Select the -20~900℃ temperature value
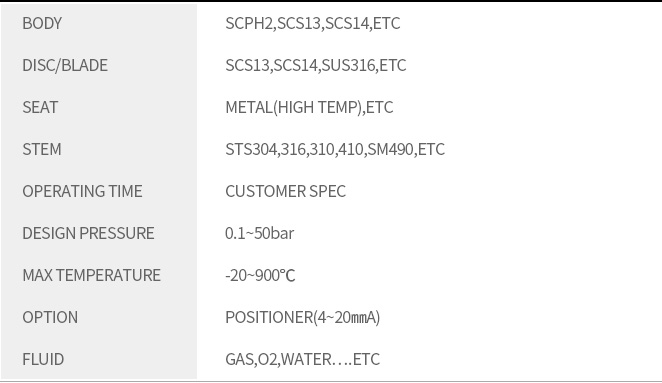Viewport: 662px width, 383px height. pyautogui.click(x=260, y=275)
